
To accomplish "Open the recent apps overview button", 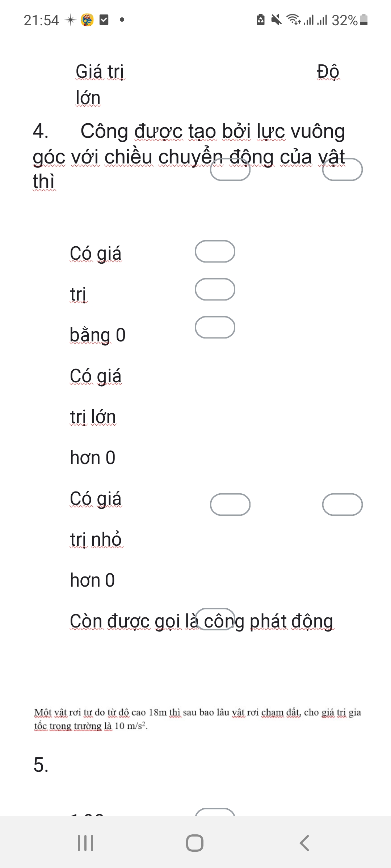I will [x=85, y=843].
